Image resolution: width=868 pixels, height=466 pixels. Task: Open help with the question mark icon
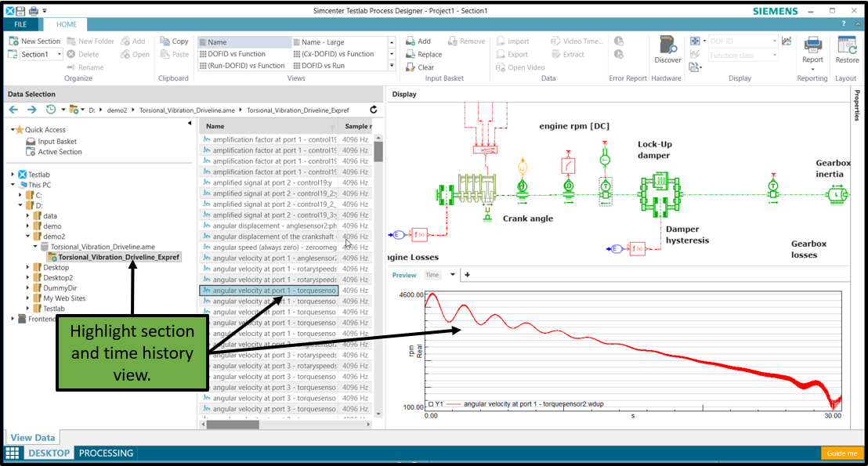tap(844, 23)
